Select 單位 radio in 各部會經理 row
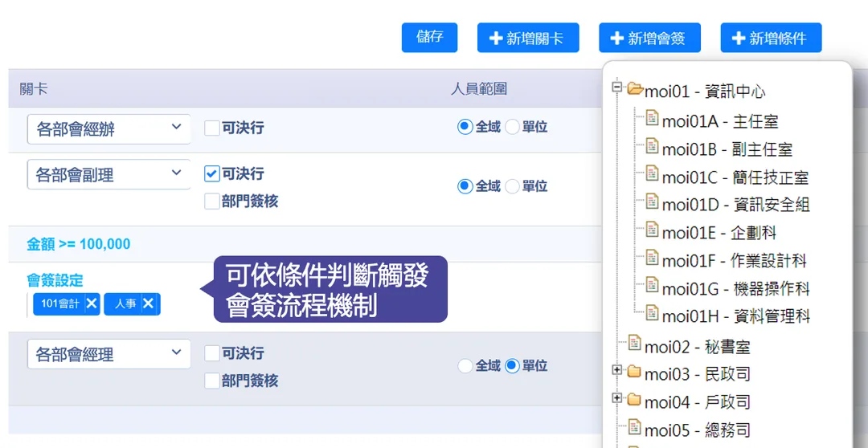Screen dimensions: 868x448 click(513, 365)
